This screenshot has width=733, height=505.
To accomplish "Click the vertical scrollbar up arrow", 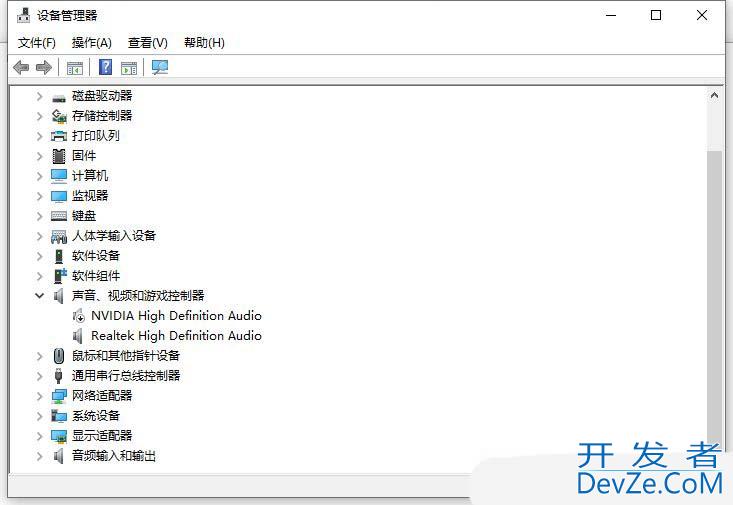I will tap(714, 95).
